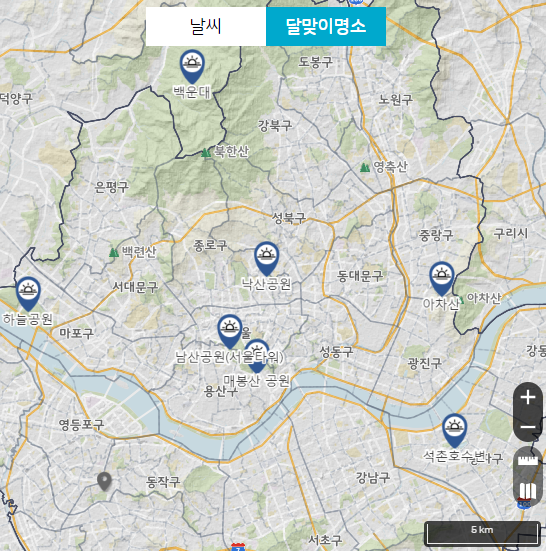Click the 석촌호수변 marker pin
546x551 pixels.
pos(454,431)
